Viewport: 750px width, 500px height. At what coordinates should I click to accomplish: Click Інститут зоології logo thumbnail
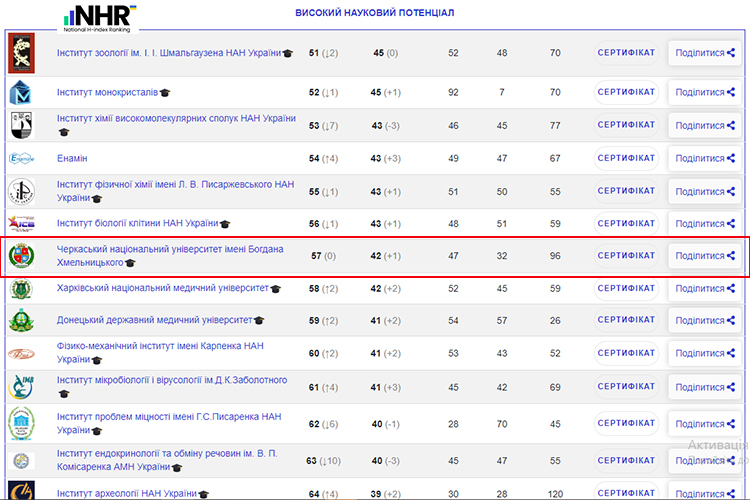[x=21, y=53]
